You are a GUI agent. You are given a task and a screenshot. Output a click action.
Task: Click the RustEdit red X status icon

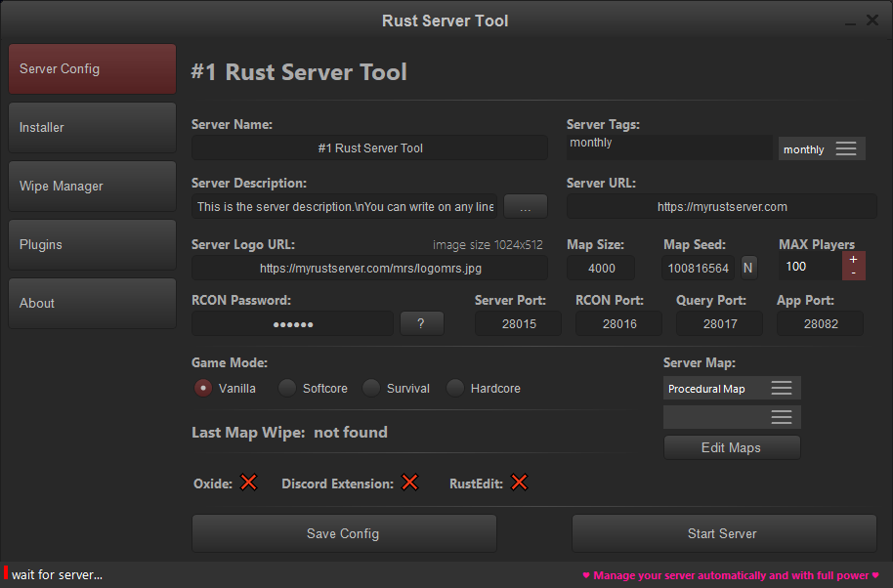coord(519,483)
